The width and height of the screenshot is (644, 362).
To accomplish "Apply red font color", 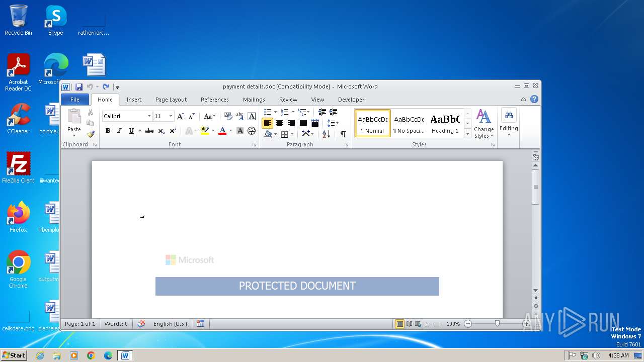I will click(222, 131).
